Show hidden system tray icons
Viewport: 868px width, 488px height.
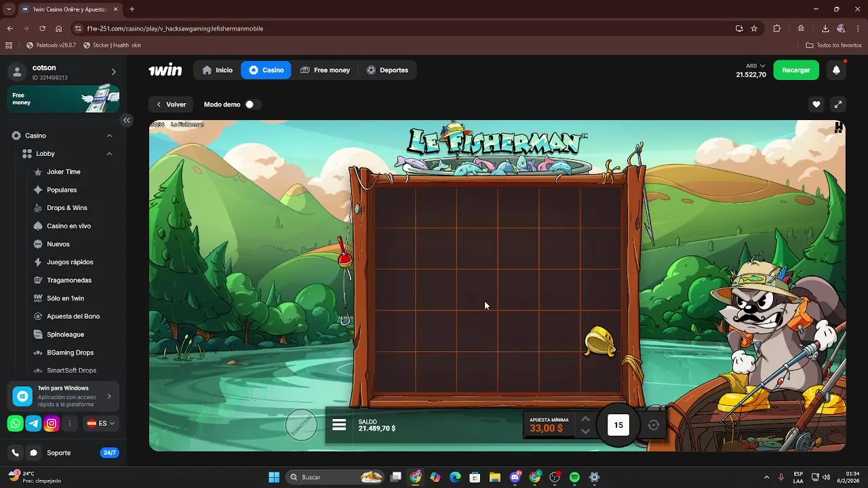(x=766, y=477)
